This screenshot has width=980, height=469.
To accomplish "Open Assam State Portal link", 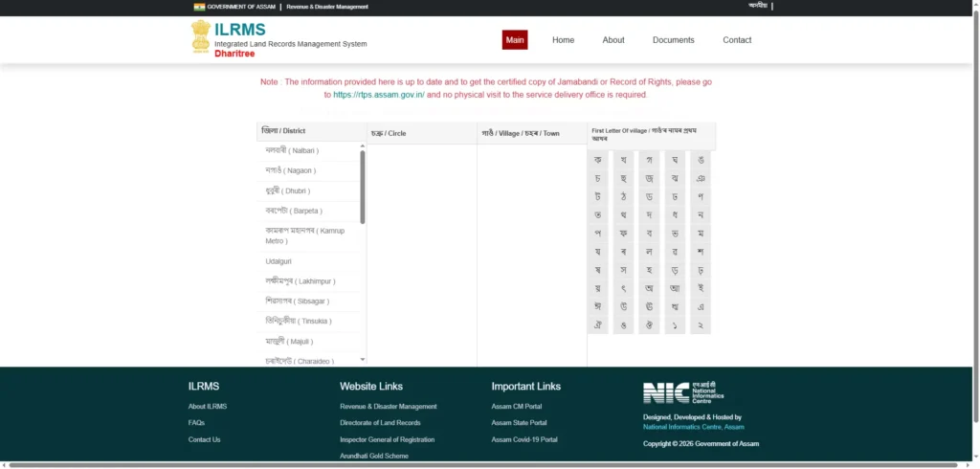I will pyautogui.click(x=519, y=423).
